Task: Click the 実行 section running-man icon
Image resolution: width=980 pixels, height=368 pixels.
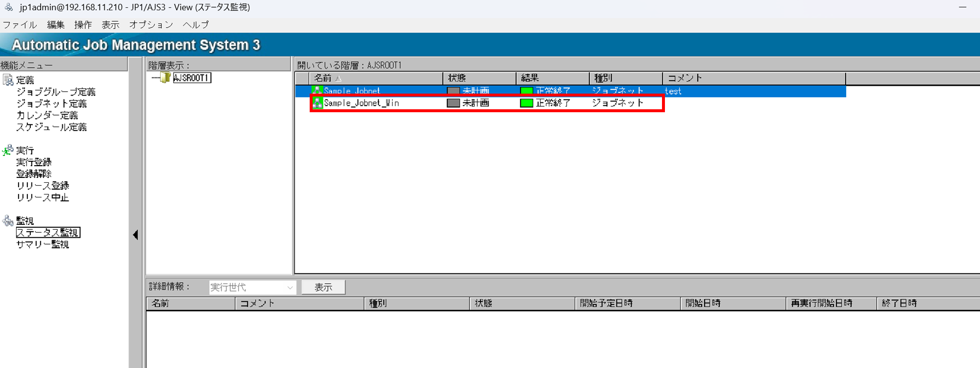Action: coord(8,150)
